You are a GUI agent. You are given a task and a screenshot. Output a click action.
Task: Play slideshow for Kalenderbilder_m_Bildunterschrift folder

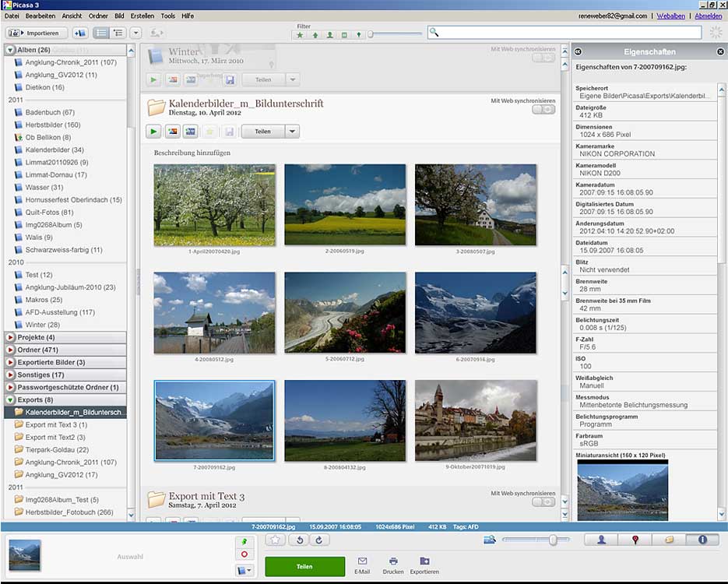coord(154,132)
